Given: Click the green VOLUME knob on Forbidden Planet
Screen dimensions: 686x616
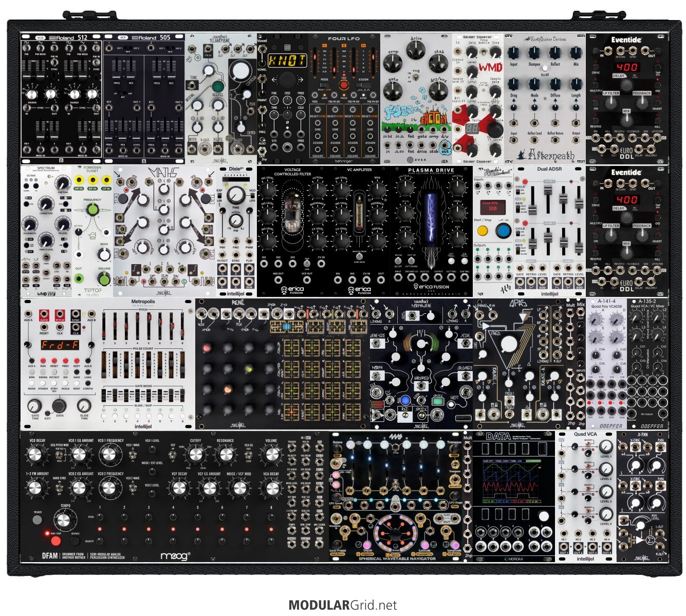Looking at the screenshot, I should click(104, 279).
